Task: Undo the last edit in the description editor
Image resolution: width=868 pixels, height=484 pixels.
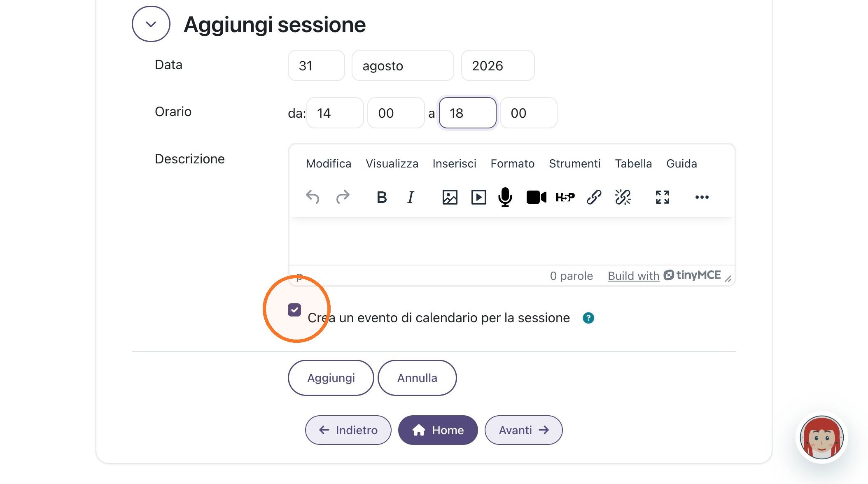Action: coord(313,197)
